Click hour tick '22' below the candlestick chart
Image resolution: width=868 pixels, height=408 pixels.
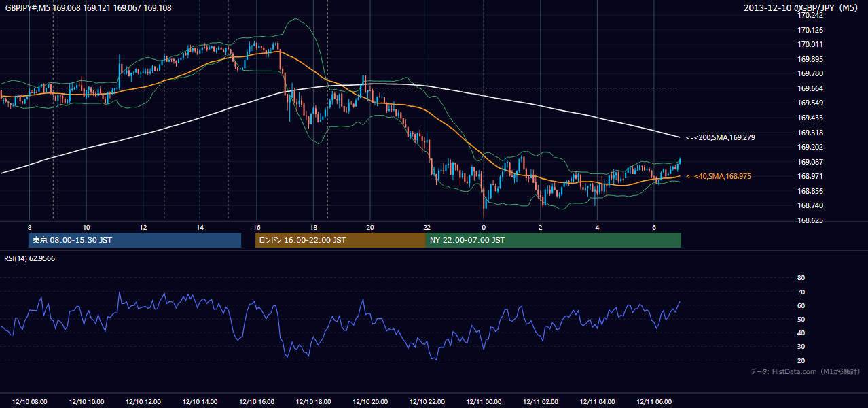click(x=427, y=226)
